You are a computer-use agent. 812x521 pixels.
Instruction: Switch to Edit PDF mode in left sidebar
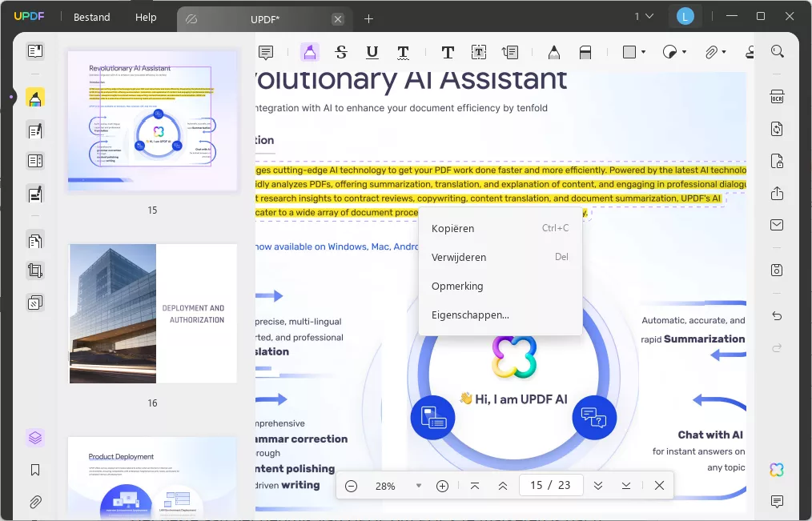(x=35, y=130)
